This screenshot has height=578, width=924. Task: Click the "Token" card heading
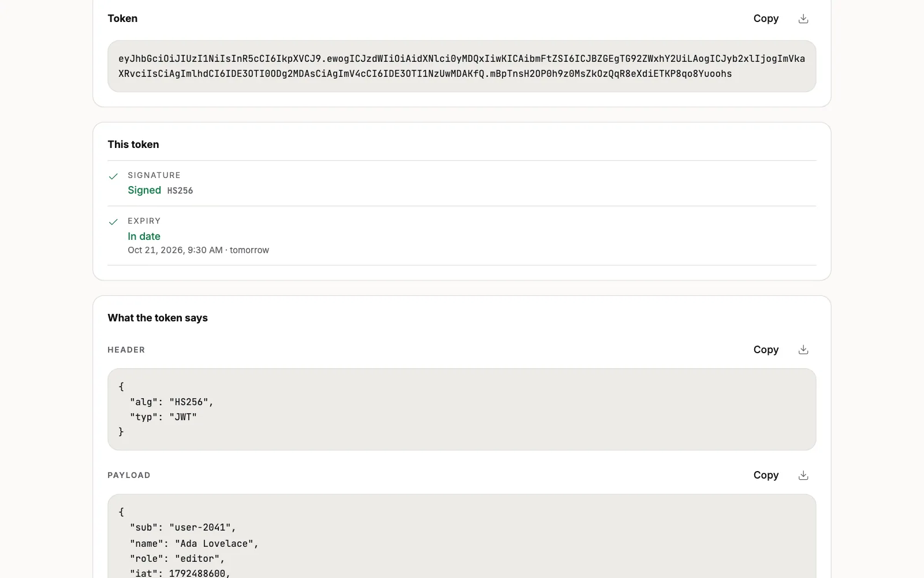(122, 18)
